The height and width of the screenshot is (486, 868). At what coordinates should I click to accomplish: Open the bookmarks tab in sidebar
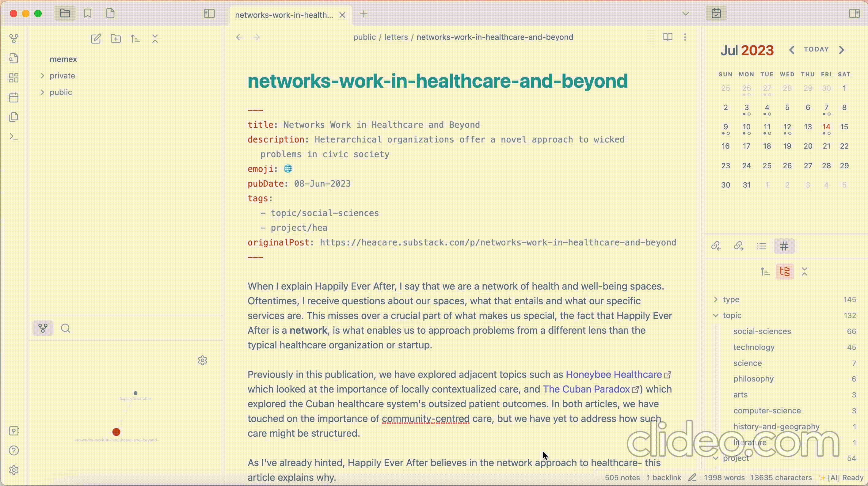point(88,14)
